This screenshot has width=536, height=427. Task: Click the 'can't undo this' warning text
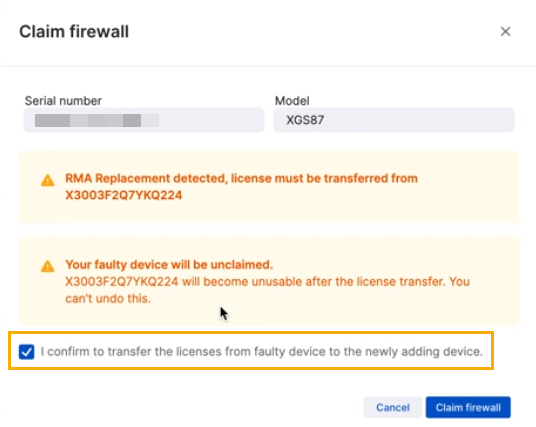(x=108, y=298)
